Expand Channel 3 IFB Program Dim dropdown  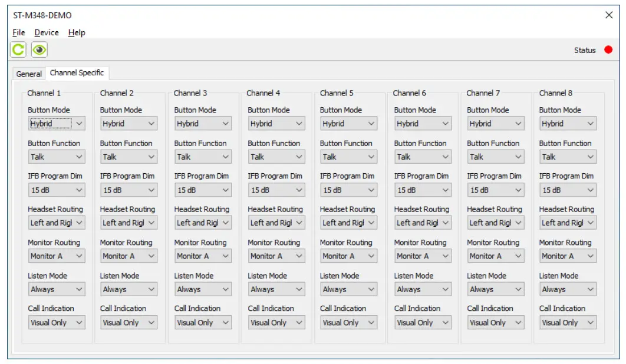[203, 190]
